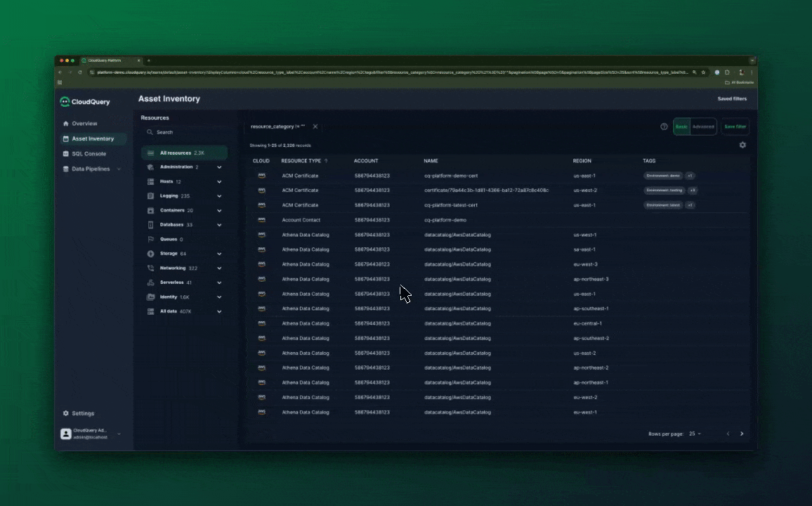
Task: Click the Resources search field
Action: click(183, 132)
